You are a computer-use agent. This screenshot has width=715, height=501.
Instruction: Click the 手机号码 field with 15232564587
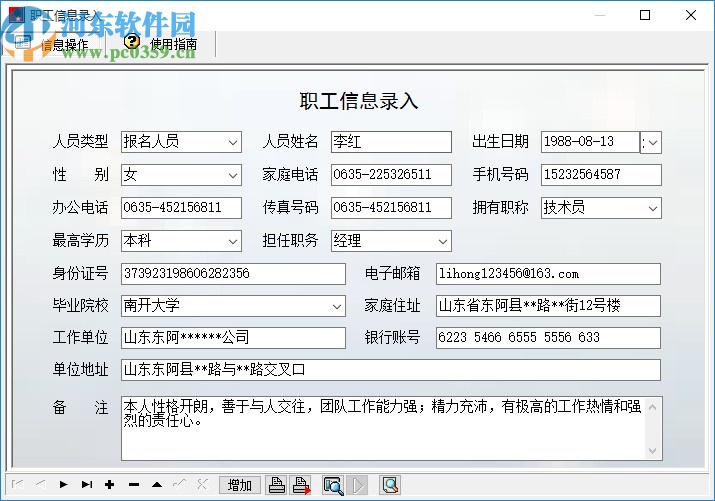coord(601,175)
